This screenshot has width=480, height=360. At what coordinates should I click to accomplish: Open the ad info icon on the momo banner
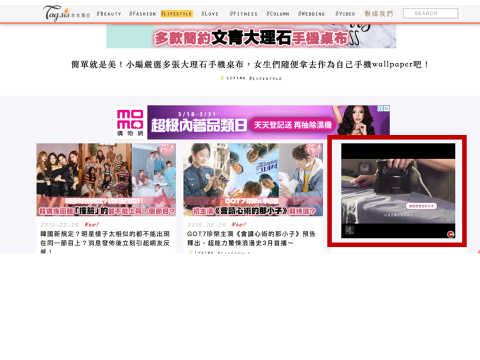click(x=380, y=109)
